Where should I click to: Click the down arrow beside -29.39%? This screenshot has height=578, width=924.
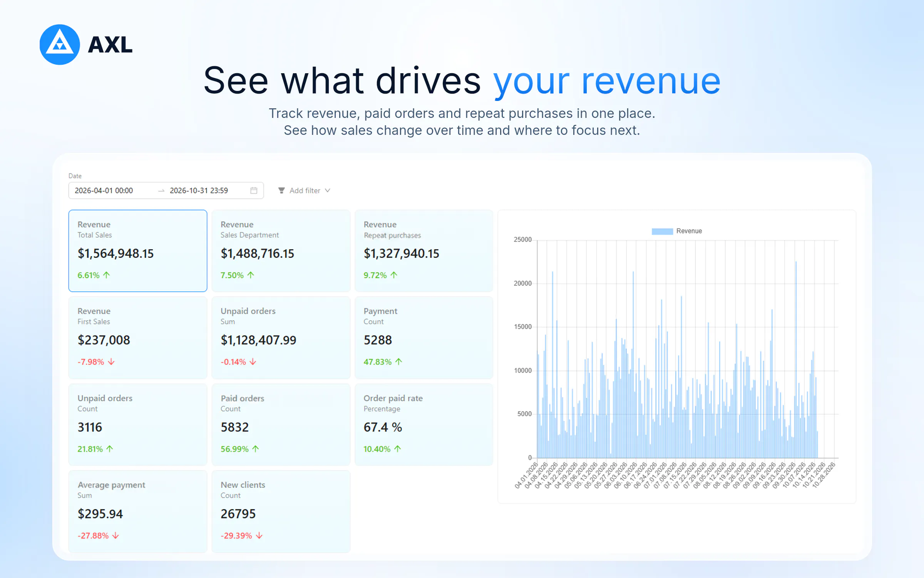259,536
